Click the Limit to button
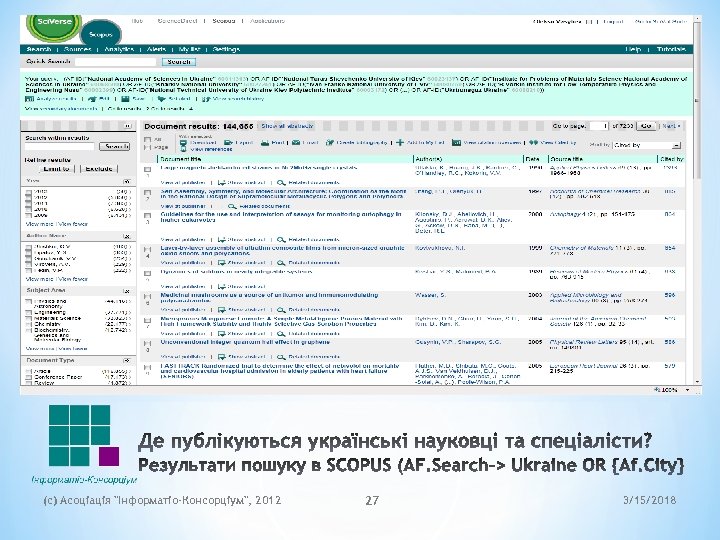720x540 pixels. (x=56, y=169)
